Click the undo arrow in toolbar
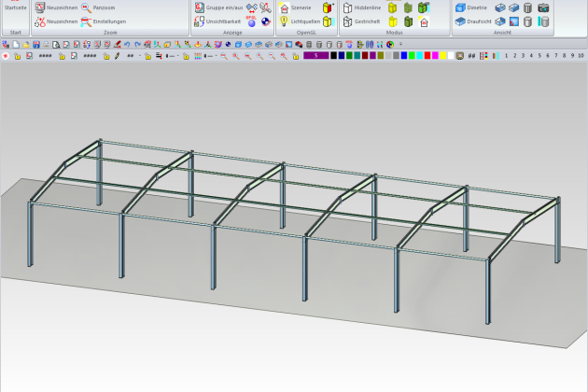The height and width of the screenshot is (392, 588). pos(125,44)
